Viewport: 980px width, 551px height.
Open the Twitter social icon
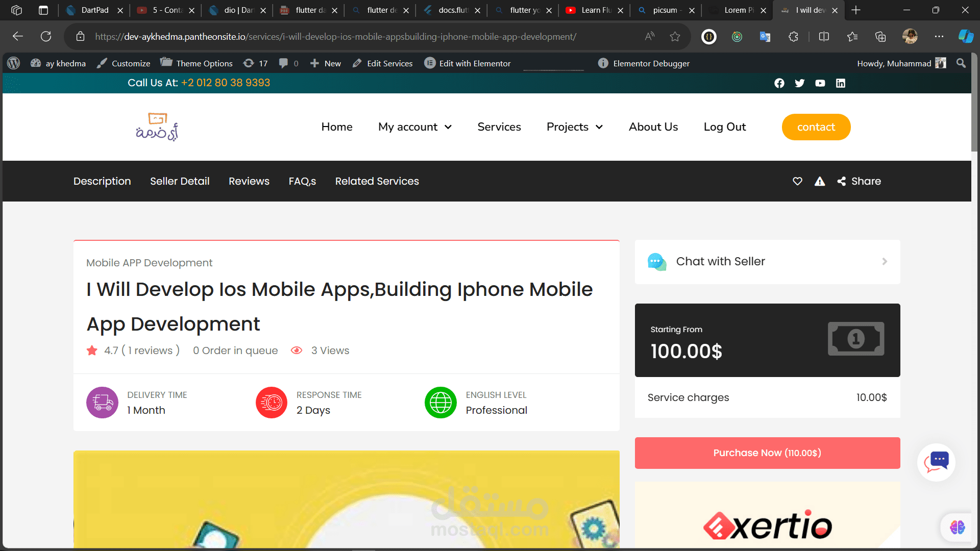(x=799, y=83)
